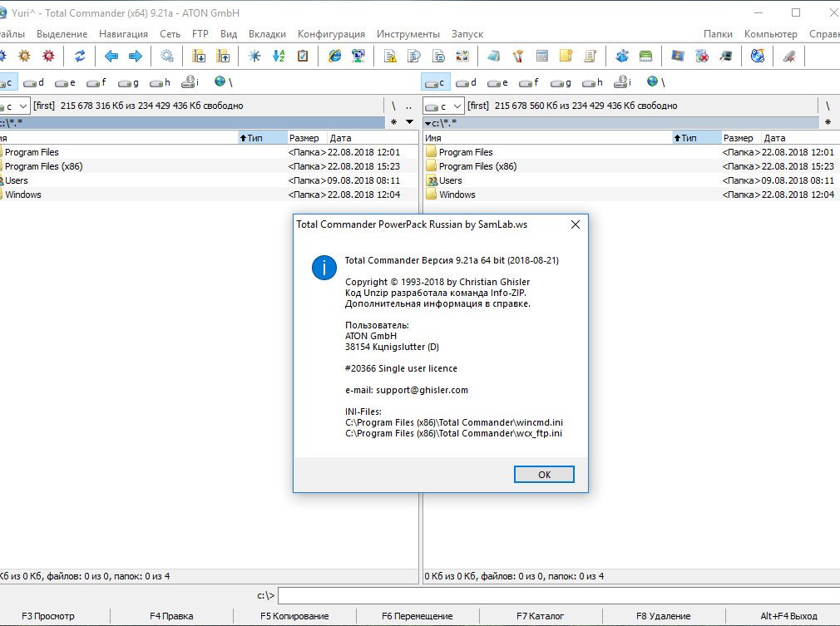The width and height of the screenshot is (840, 626).
Task: Sort left panel by Дата column
Action: (373, 138)
